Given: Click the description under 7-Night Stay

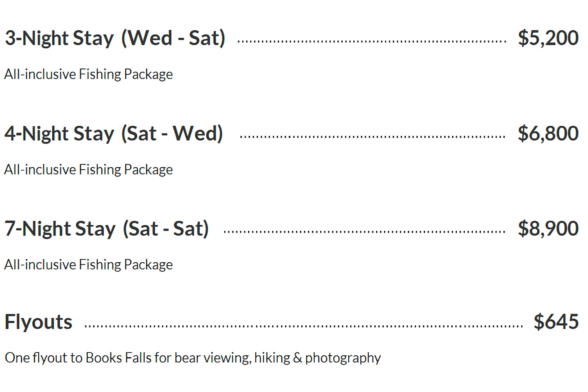Looking at the screenshot, I should (88, 265).
